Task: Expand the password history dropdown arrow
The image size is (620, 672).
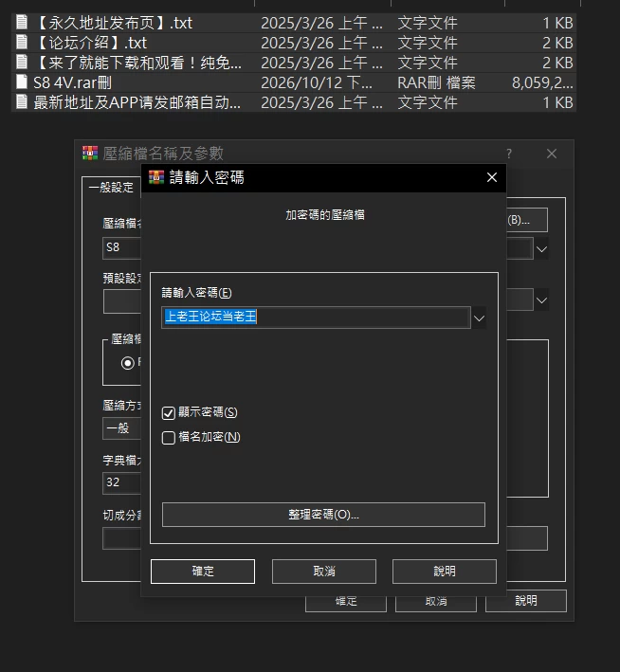Action: pos(479,318)
